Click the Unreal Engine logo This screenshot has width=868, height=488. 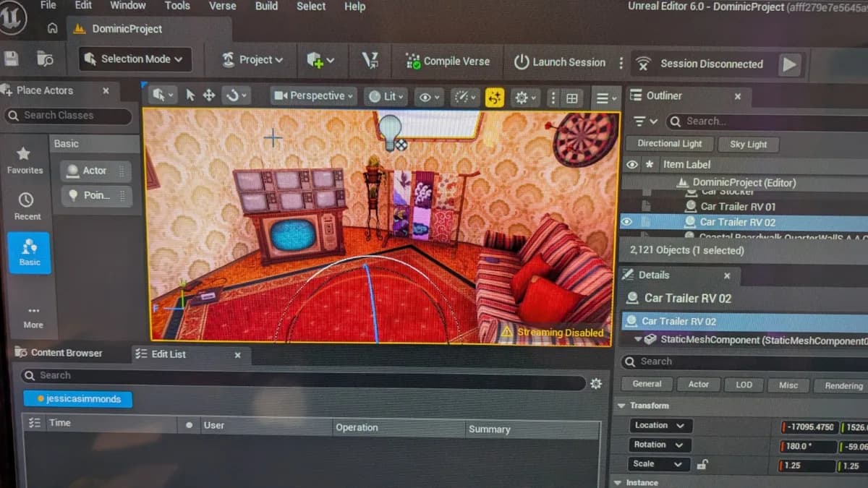[x=12, y=18]
